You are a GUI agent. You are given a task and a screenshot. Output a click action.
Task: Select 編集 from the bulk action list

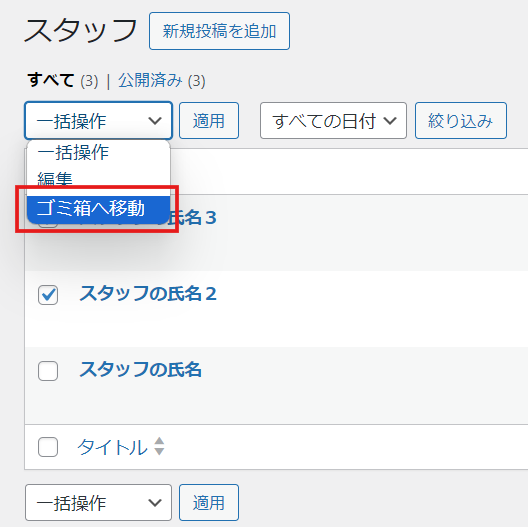pyautogui.click(x=98, y=179)
